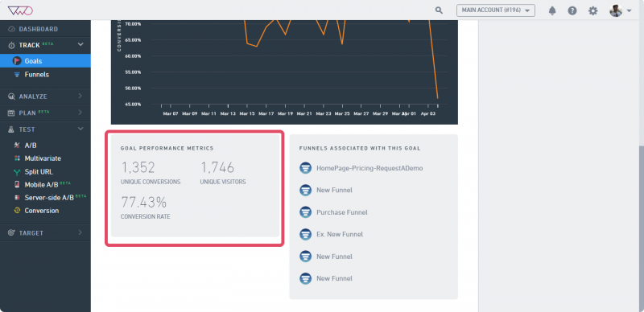Open the search magnifier icon
The height and width of the screenshot is (312, 644).
coord(439,10)
